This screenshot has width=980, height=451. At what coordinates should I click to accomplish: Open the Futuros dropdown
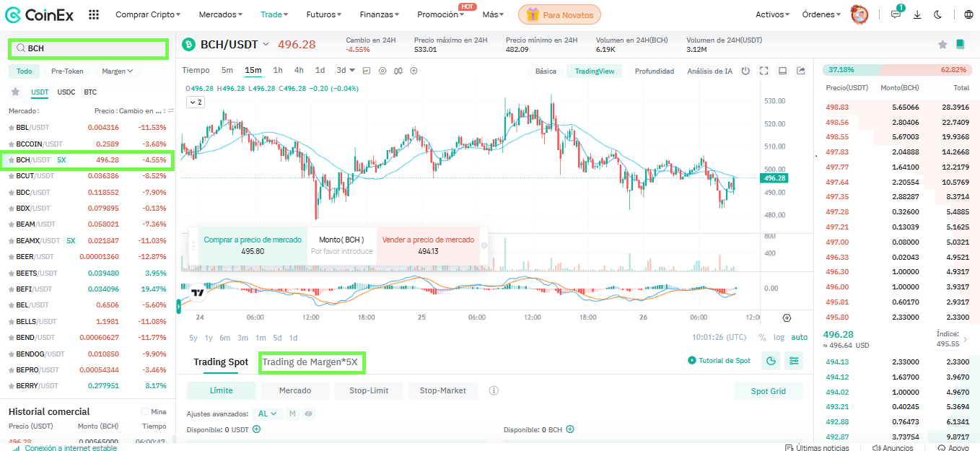point(324,14)
